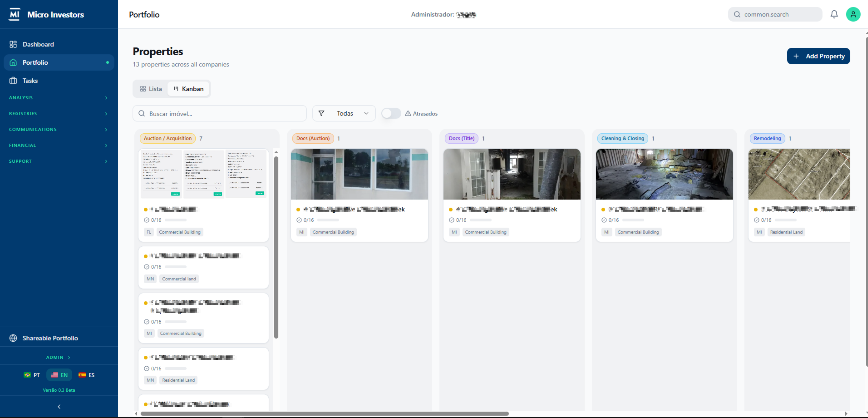Image resolution: width=868 pixels, height=418 pixels.
Task: Switch language to Spanish ES
Action: 87,375
